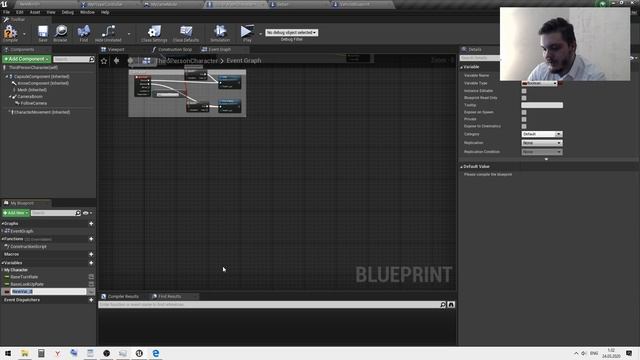The width and height of the screenshot is (640, 360).
Task: Open Class Settings from toolbar
Action: 154,33
